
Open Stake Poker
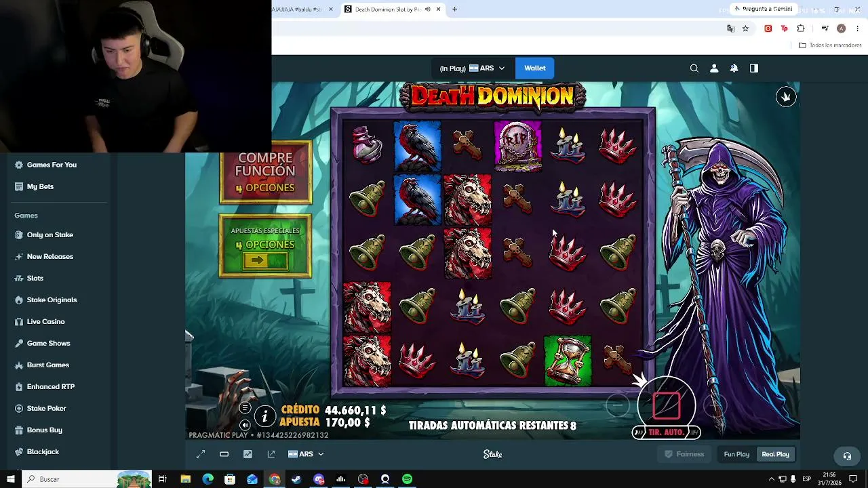click(x=46, y=408)
